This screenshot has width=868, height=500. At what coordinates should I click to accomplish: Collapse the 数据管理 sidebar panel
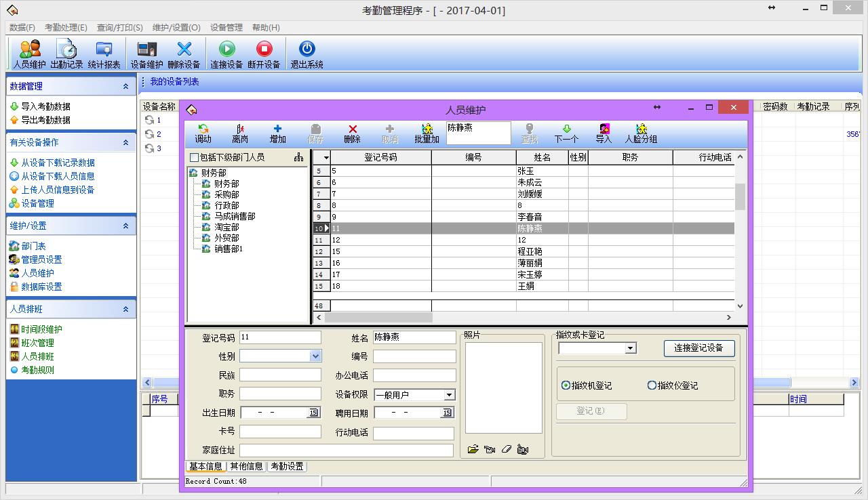[125, 87]
